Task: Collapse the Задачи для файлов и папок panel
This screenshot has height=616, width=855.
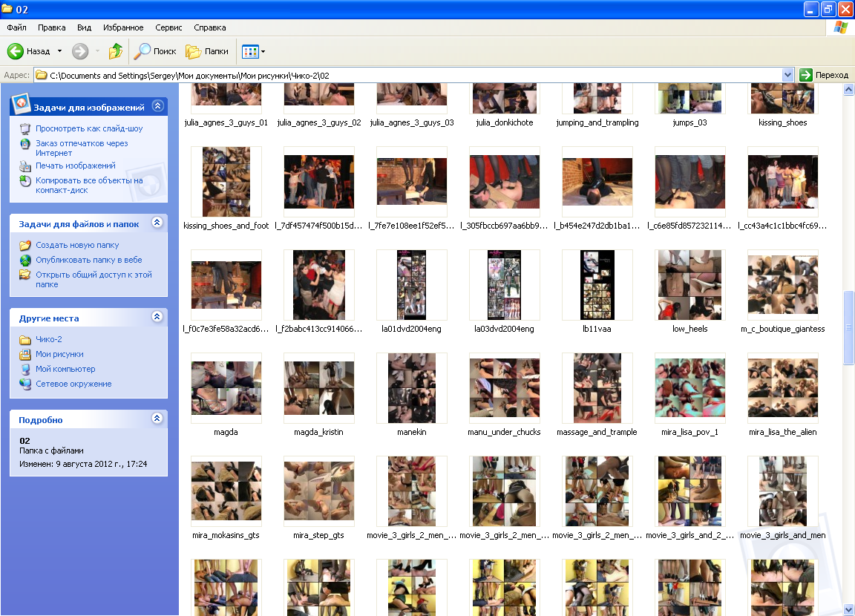Action: click(157, 223)
